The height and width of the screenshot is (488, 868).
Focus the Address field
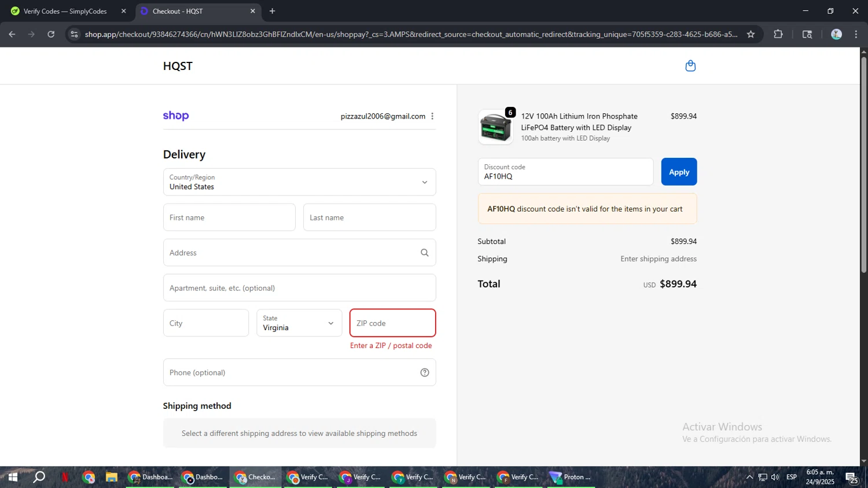(299, 253)
